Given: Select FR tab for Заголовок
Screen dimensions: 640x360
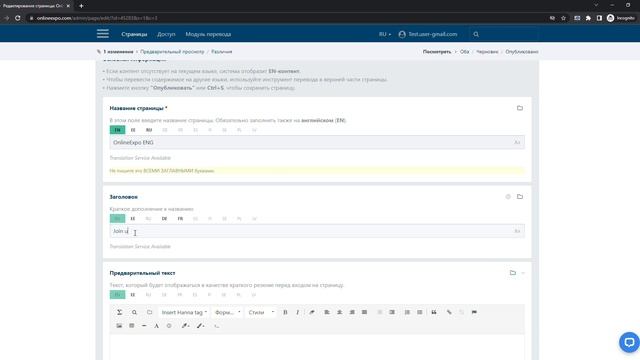Looking at the screenshot, I should 180,218.
